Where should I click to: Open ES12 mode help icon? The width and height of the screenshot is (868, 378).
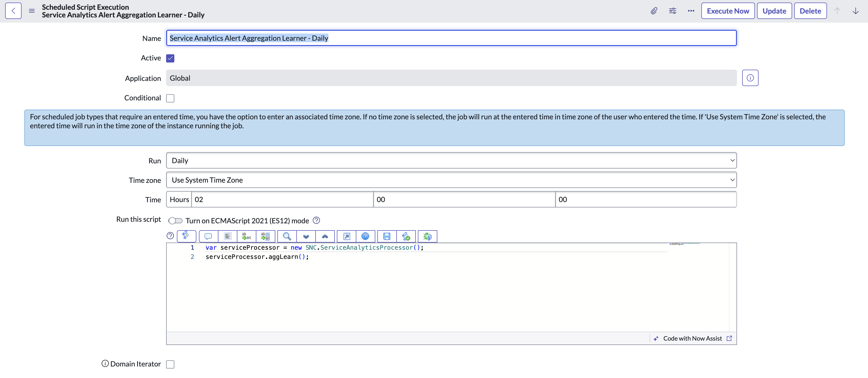click(x=316, y=220)
